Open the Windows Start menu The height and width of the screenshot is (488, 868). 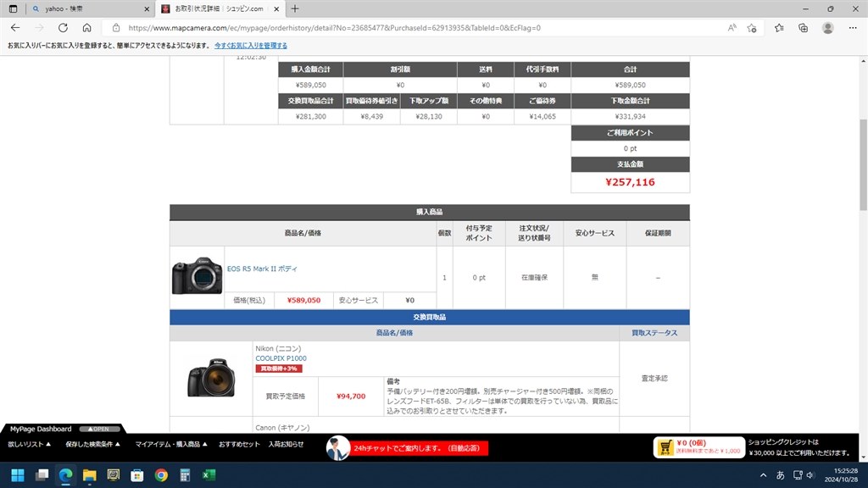tap(18, 474)
